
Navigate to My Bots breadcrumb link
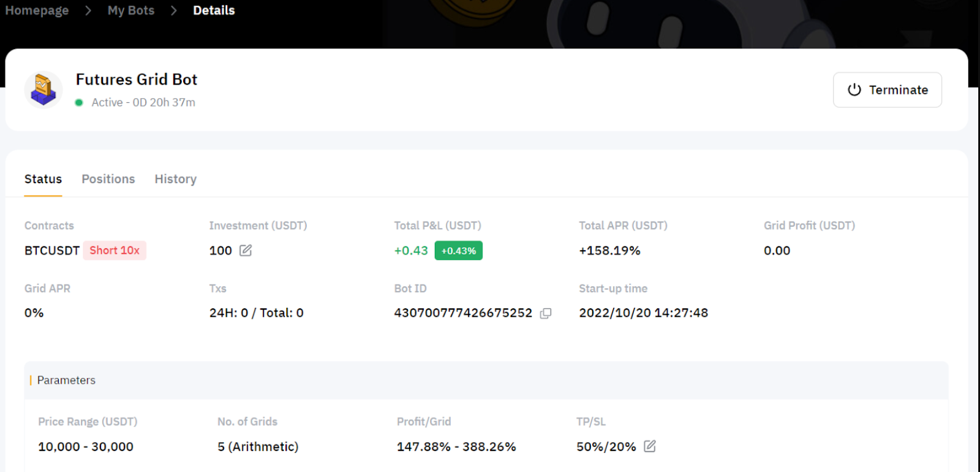click(131, 10)
